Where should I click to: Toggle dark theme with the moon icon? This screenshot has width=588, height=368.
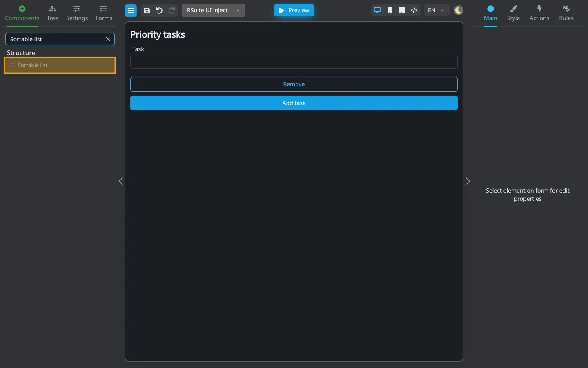[x=459, y=10]
